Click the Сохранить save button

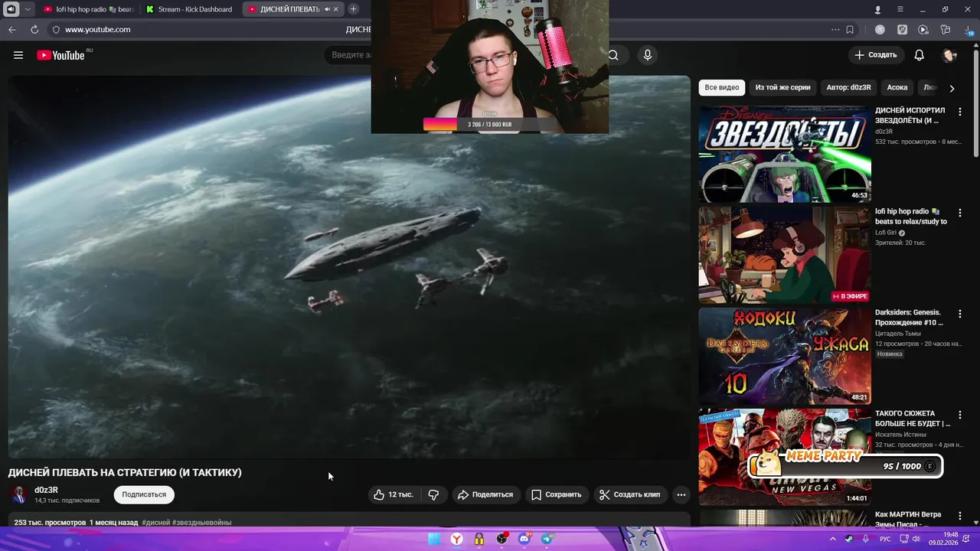[557, 494]
